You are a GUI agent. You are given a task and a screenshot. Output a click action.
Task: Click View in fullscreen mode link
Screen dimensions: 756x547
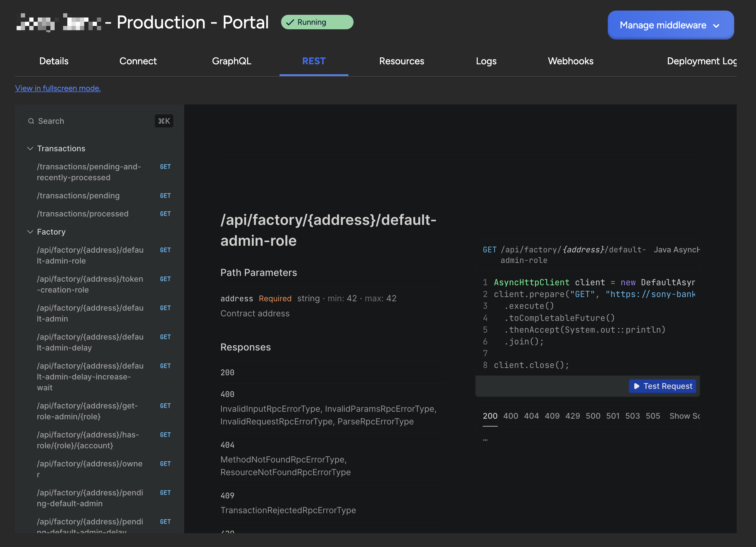[58, 88]
